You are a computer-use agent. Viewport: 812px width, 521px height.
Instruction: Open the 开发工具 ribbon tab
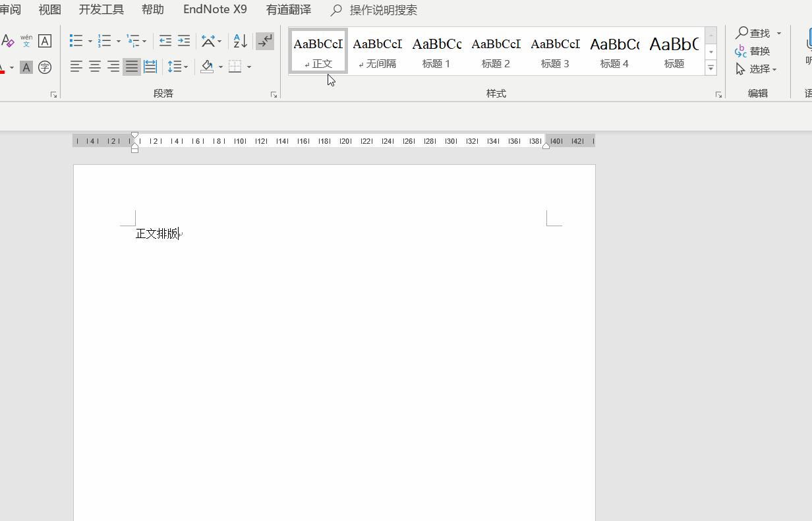[101, 10]
